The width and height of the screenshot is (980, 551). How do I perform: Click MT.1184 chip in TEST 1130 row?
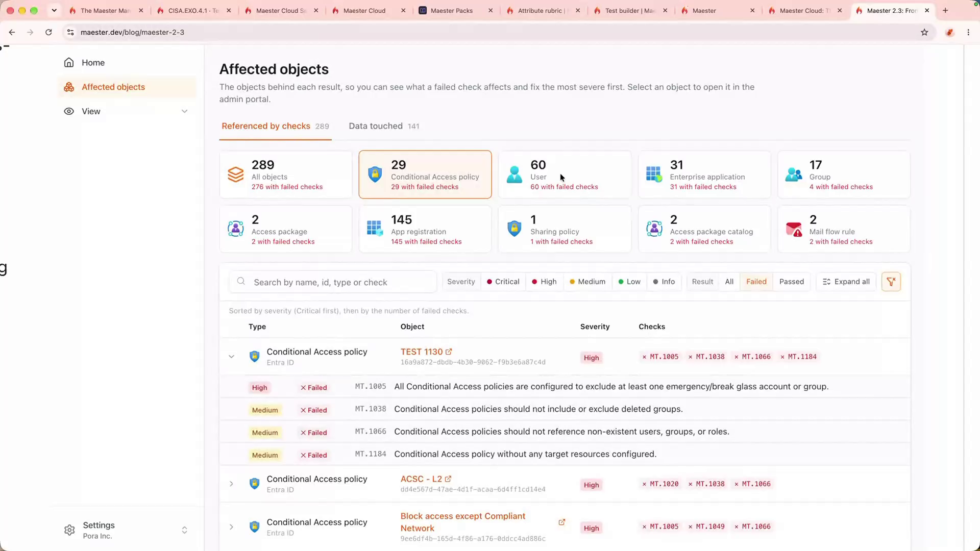[x=798, y=357]
